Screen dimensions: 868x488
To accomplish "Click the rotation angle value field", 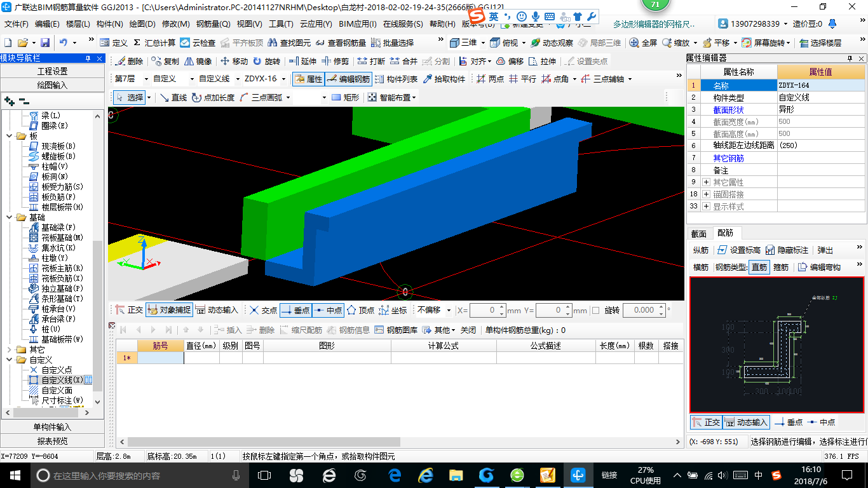I will (644, 310).
